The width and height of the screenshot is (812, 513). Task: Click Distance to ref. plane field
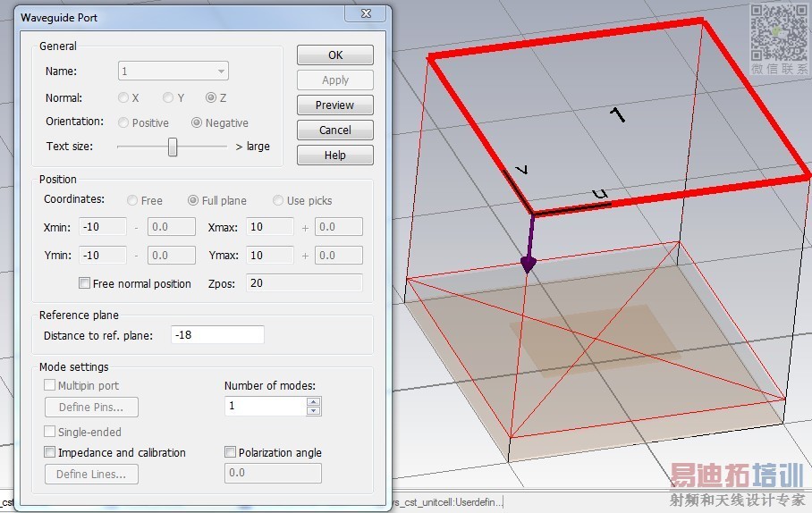coord(217,335)
